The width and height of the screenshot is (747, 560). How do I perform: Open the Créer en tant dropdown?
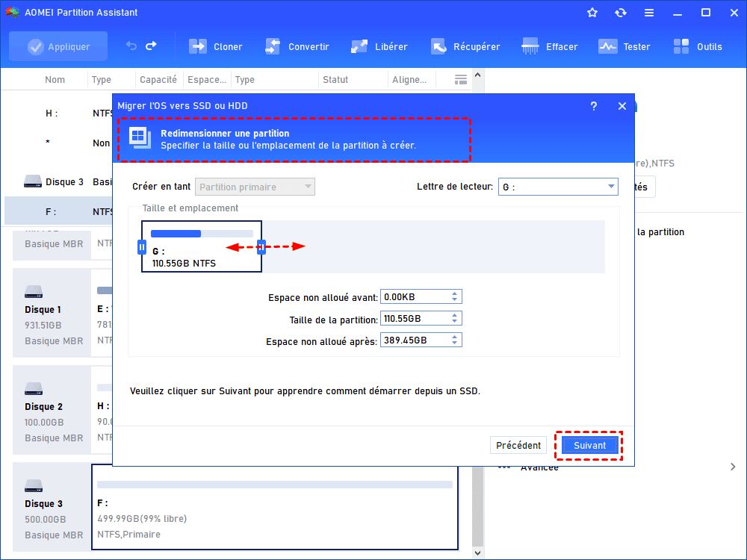255,187
